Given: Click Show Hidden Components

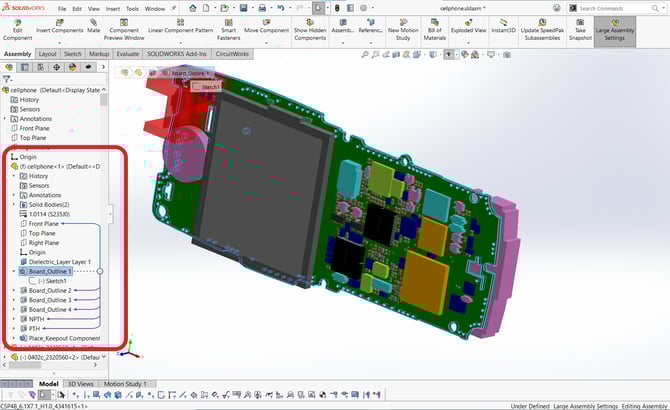Looking at the screenshot, I should pos(310,30).
